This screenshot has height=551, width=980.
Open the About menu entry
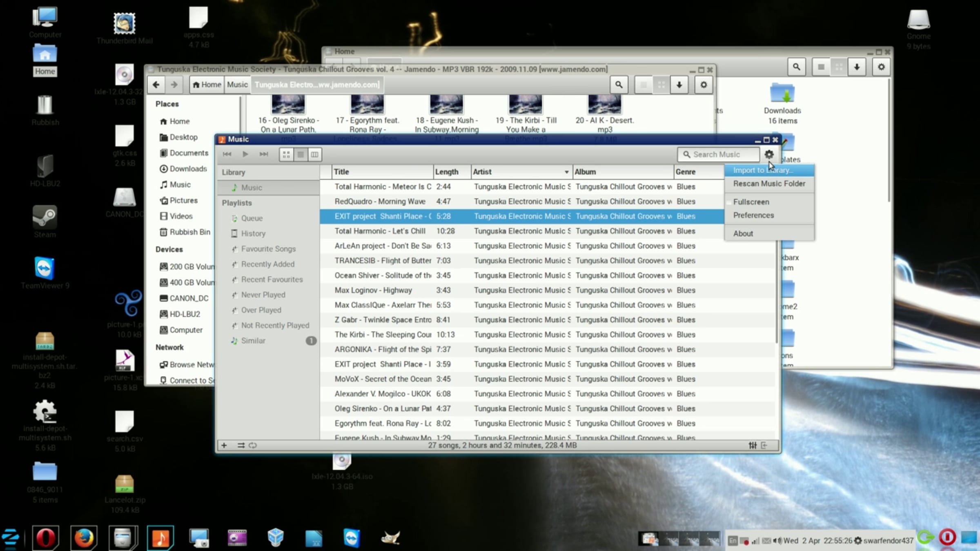769,233
